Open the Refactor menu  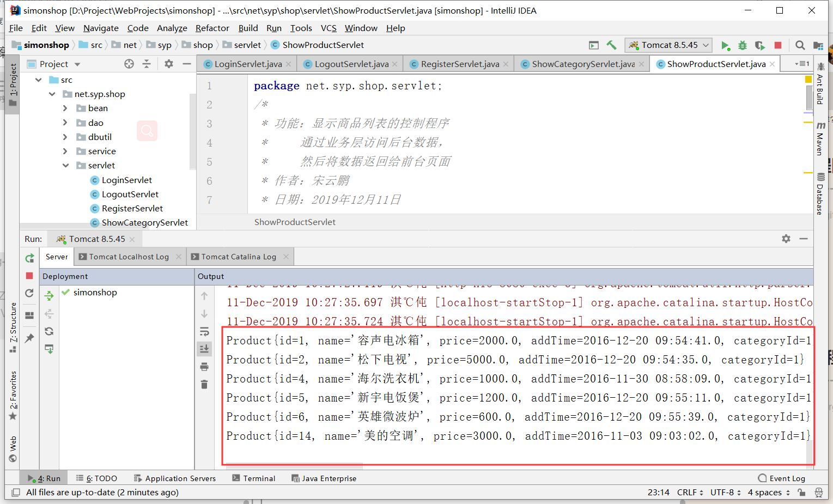pyautogui.click(x=212, y=28)
